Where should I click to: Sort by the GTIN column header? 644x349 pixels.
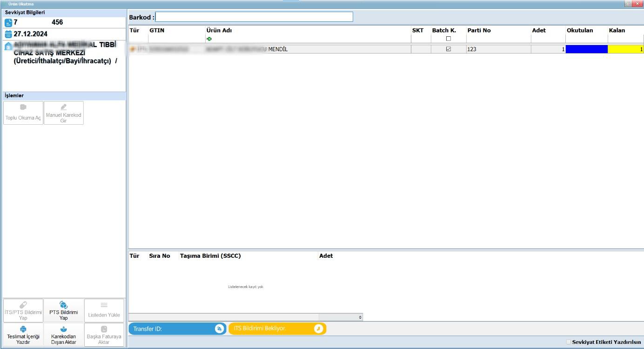click(x=157, y=30)
